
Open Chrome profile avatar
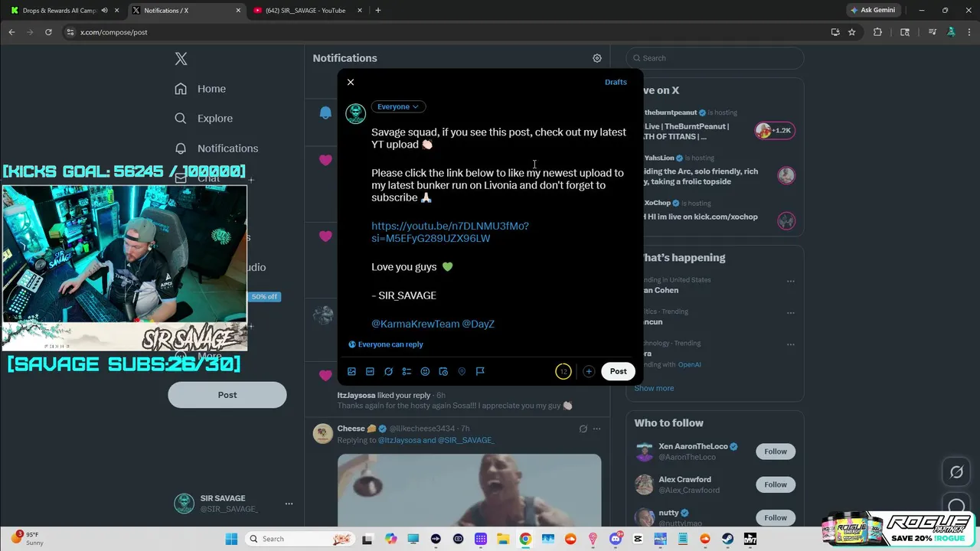tap(951, 32)
